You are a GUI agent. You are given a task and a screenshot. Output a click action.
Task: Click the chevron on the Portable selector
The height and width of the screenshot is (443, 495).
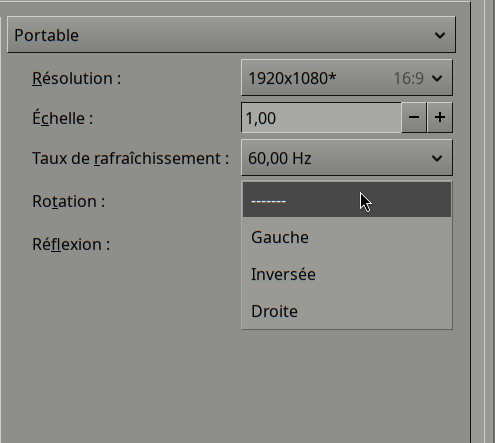[440, 35]
